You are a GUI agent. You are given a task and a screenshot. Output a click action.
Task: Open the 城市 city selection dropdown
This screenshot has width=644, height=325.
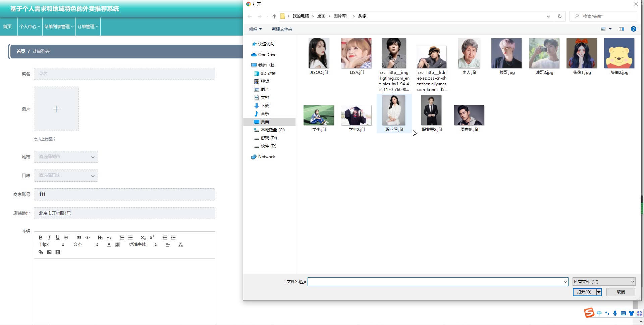pos(66,157)
